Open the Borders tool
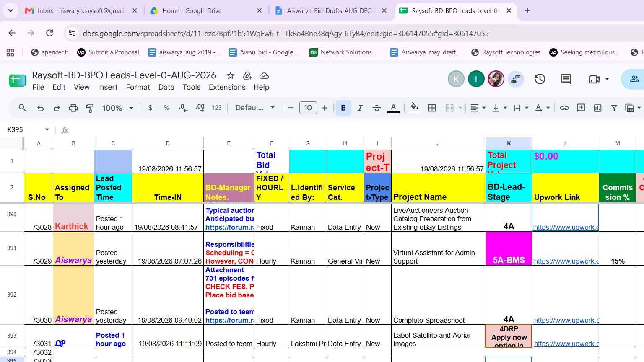The image size is (644, 362). tap(432, 108)
